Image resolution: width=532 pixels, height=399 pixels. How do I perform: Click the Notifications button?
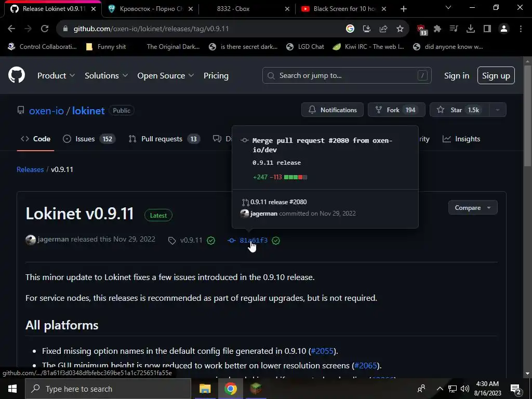point(332,110)
